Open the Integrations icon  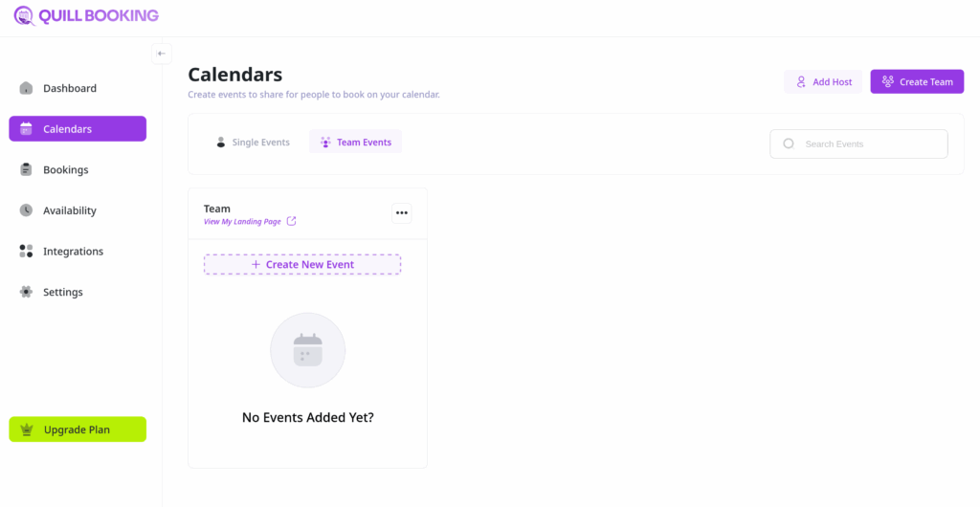[26, 252]
